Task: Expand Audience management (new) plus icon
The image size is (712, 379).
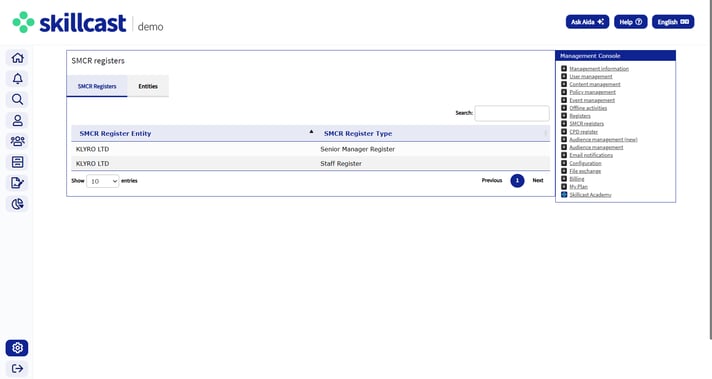Action: coord(564,139)
